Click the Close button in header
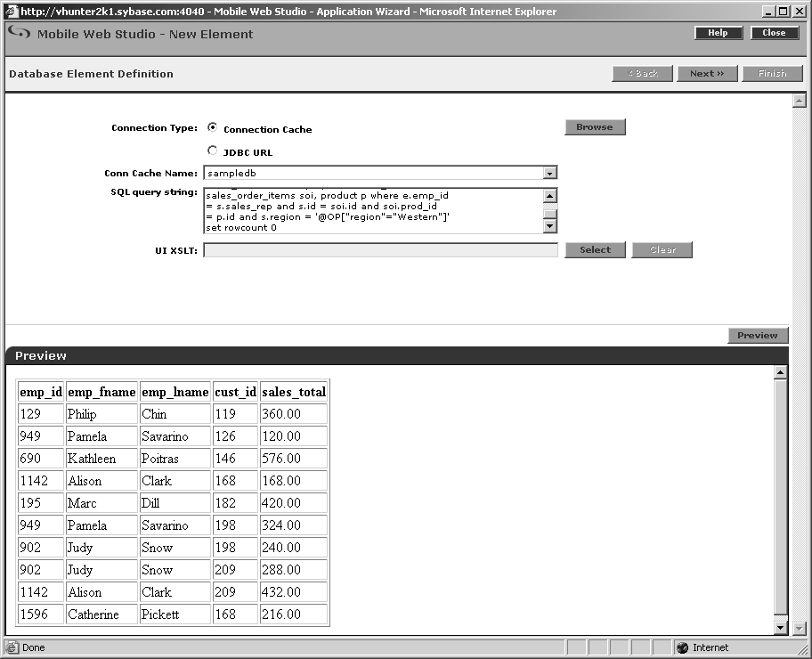Viewport: 812px width, 659px height. click(x=775, y=33)
